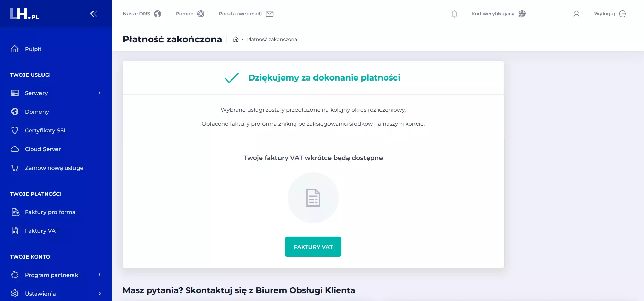Click the Wyloguj logout link

[605, 14]
